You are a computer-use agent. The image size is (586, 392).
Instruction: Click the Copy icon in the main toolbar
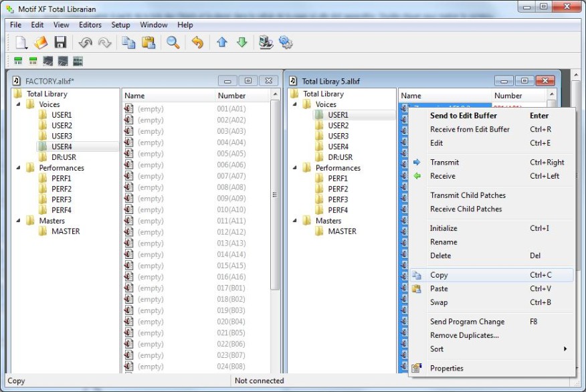[128, 43]
